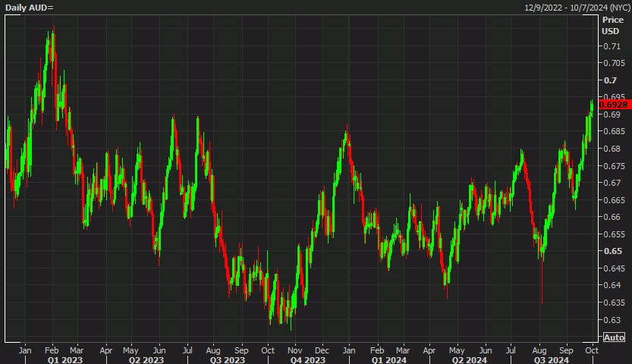Screen dimensions: 632x364
Task: Click the bold 0.65 price axis label
Action: [x=613, y=251]
